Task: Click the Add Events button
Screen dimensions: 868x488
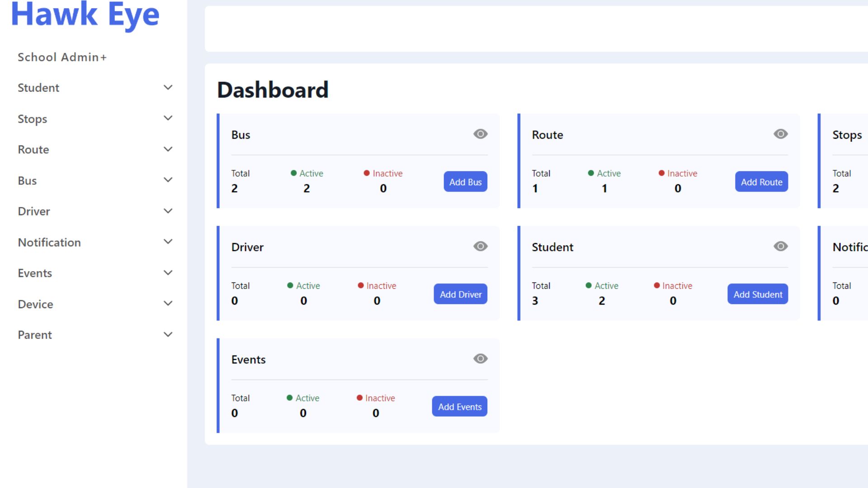Action: tap(459, 407)
